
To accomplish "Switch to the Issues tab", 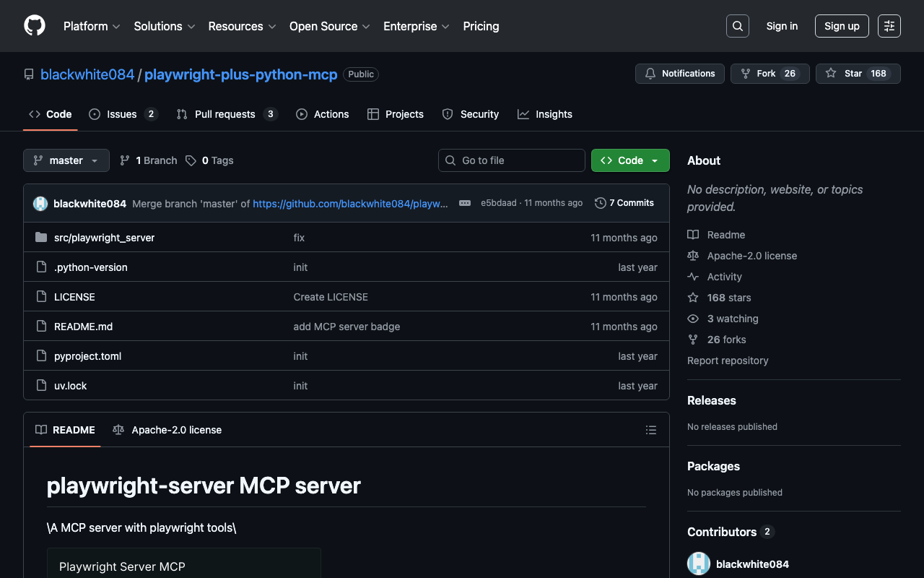I will point(122,114).
